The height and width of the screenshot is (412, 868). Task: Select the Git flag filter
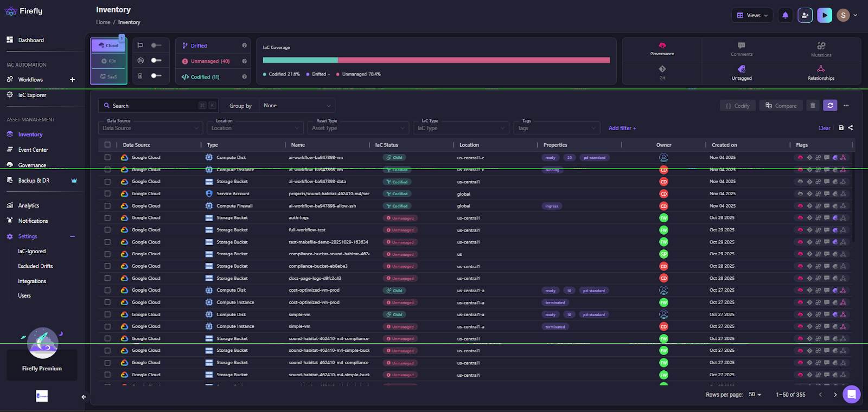[x=662, y=73]
